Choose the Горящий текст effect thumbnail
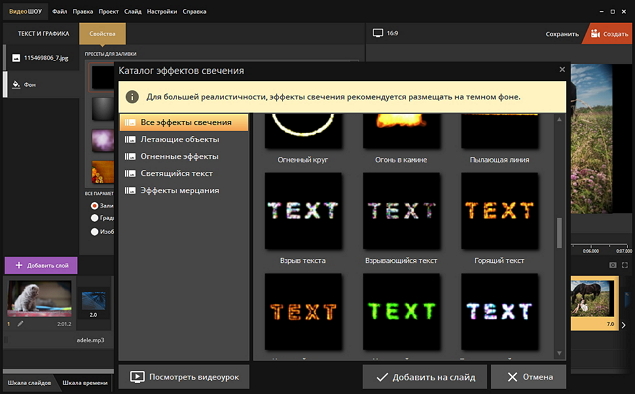The height and width of the screenshot is (394, 635). coord(500,211)
